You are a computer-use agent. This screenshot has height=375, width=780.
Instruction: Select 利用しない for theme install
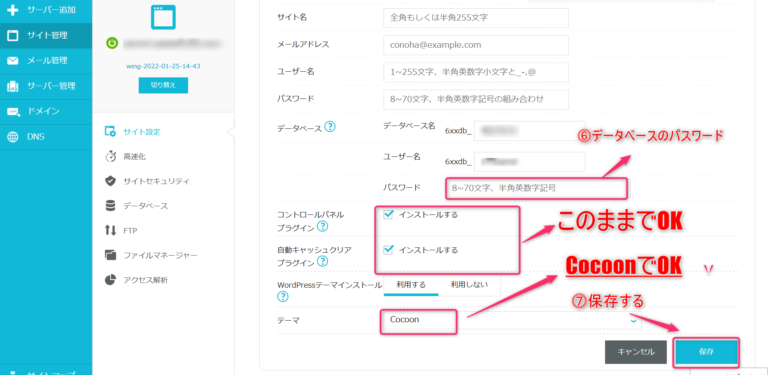click(469, 285)
